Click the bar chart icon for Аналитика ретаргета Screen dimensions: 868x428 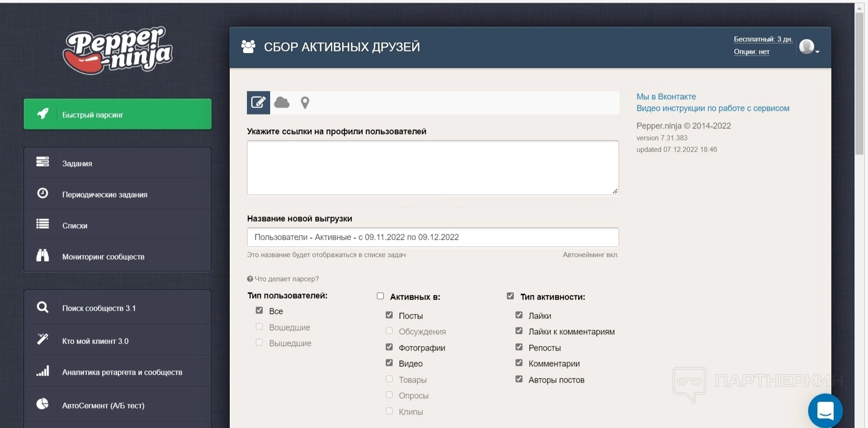[x=43, y=371]
